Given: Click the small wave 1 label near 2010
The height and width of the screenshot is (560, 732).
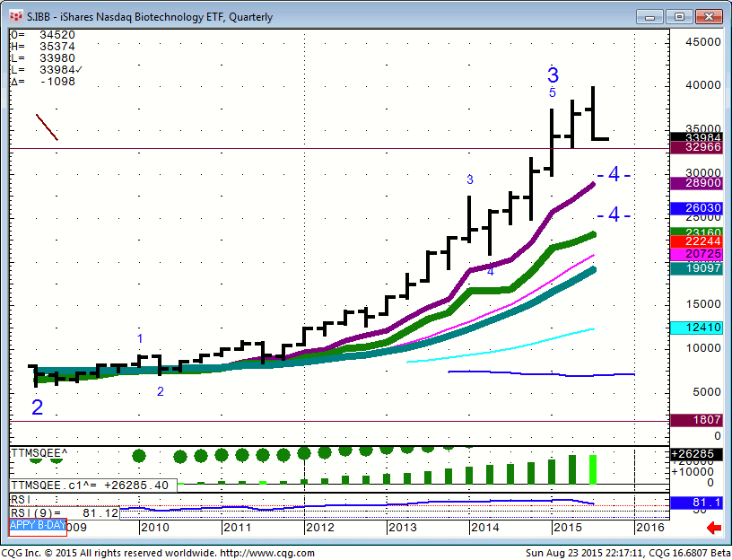Looking at the screenshot, I should click(x=140, y=338).
